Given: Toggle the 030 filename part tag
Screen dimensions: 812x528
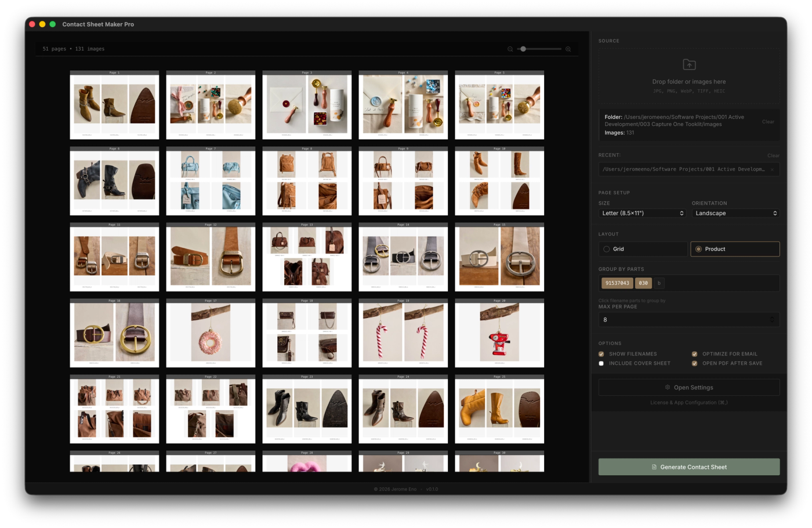Looking at the screenshot, I should coord(643,283).
